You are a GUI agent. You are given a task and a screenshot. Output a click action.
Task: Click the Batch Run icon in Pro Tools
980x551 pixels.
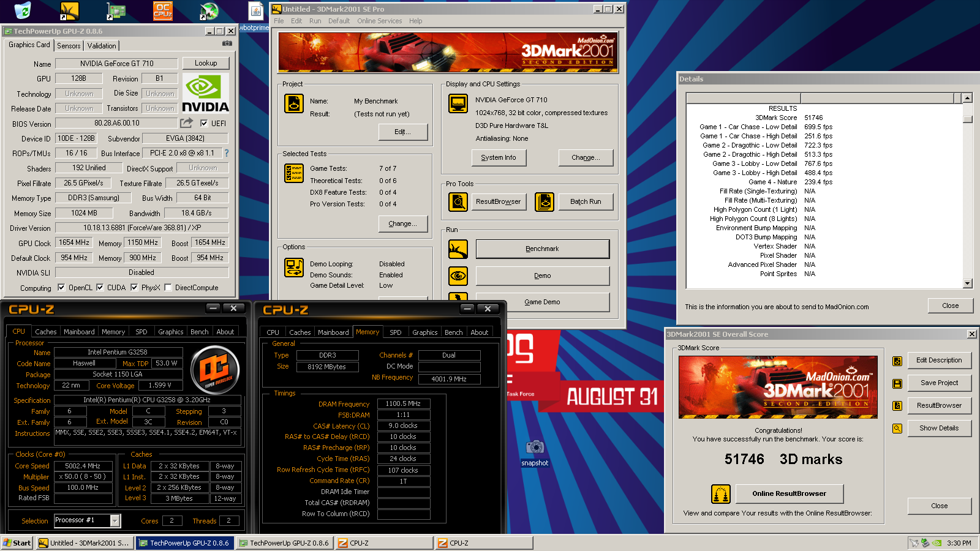tap(545, 201)
